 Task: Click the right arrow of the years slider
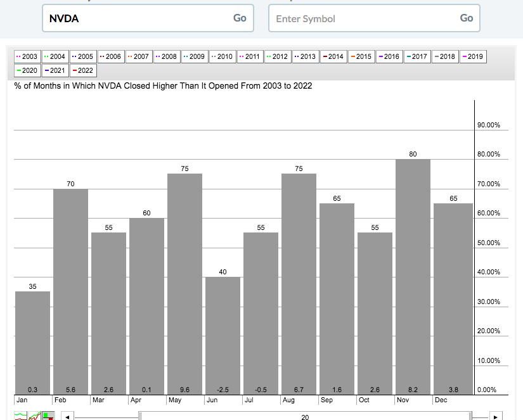pyautogui.click(x=496, y=417)
